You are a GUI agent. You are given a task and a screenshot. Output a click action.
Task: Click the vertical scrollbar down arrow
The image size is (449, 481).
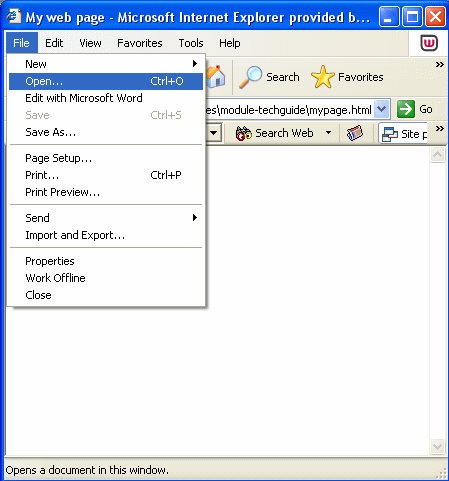click(437, 446)
